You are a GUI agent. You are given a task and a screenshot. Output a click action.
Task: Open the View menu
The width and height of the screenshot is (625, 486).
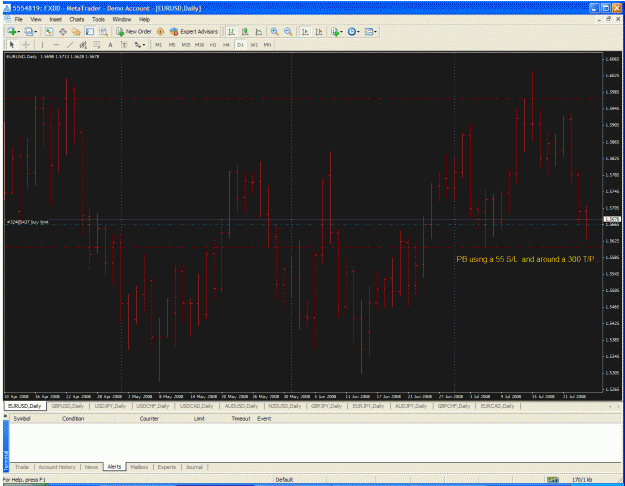pos(36,19)
